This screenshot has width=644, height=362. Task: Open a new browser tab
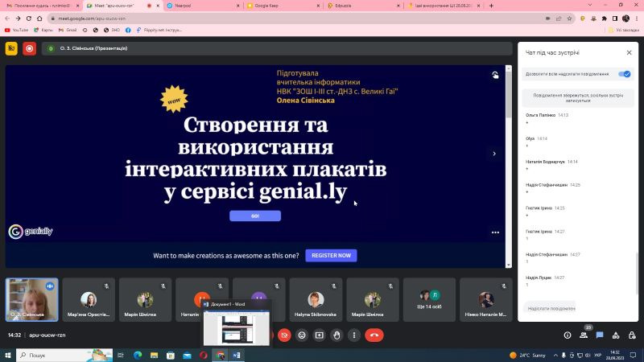pos(491,6)
